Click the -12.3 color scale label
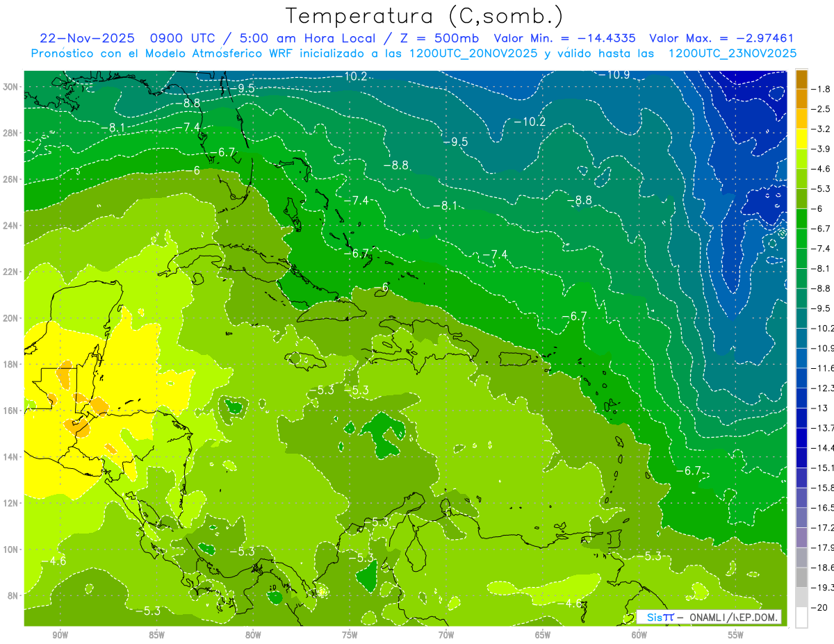The image size is (834, 644). click(x=822, y=388)
